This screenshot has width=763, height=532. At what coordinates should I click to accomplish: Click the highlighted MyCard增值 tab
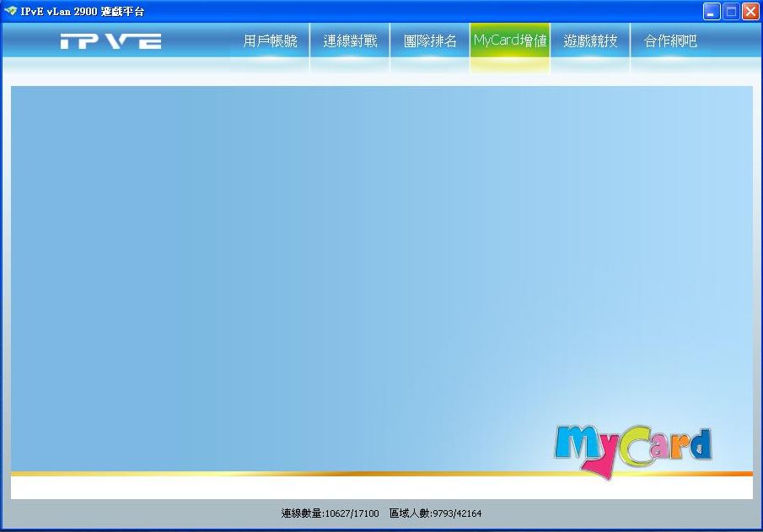(510, 41)
